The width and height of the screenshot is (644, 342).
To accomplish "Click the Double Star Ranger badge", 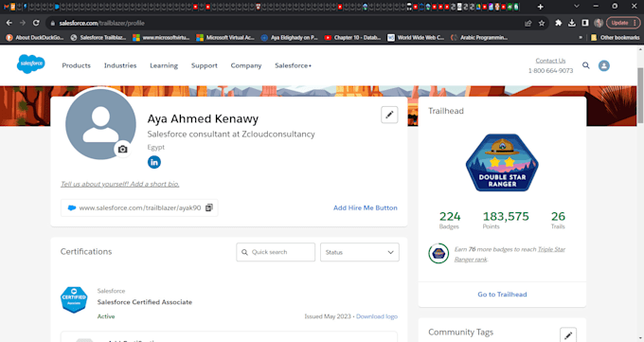I will pos(502,163).
